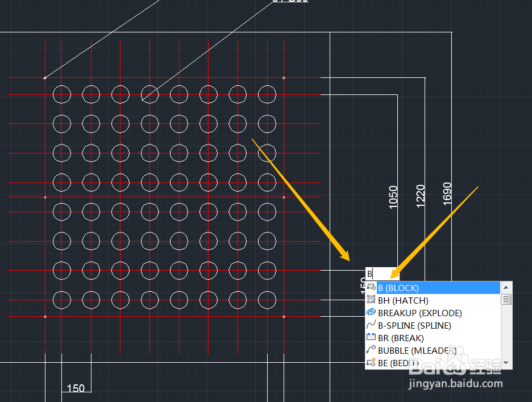Click the 1050 dimension text
Screen dimensions: 532x402
coord(393,197)
